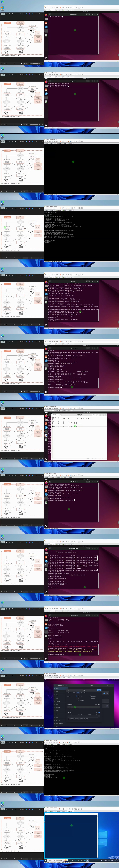This screenshot has width=119, height=868.
Task: Open the 자세히 보기 (Details) tab
Action: 69,692
